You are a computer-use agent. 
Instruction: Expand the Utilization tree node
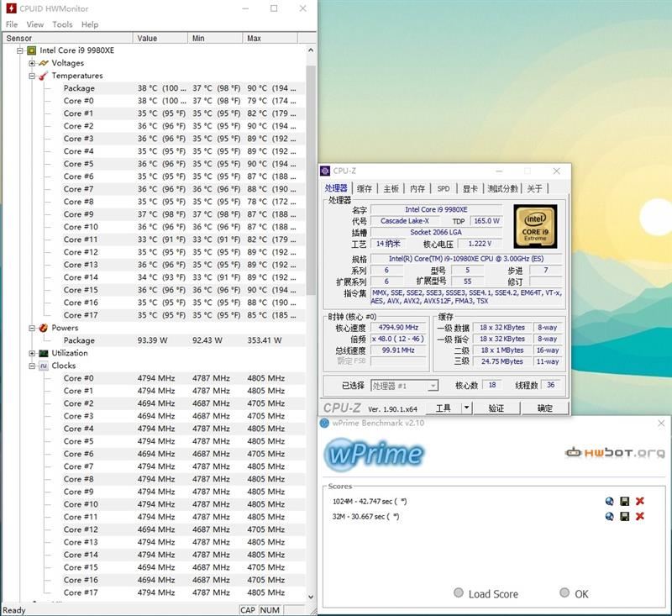pos(32,353)
